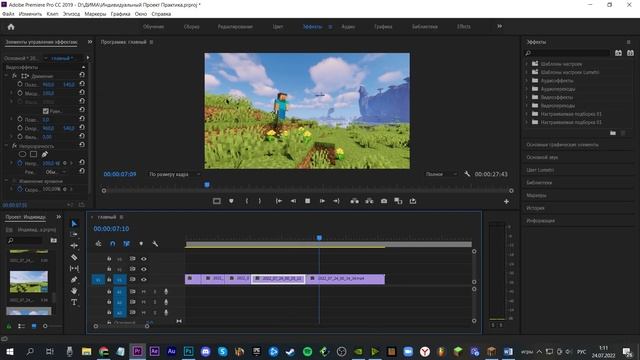640x360 pixels.
Task: Add marker in timeline panel
Action: coord(141,244)
